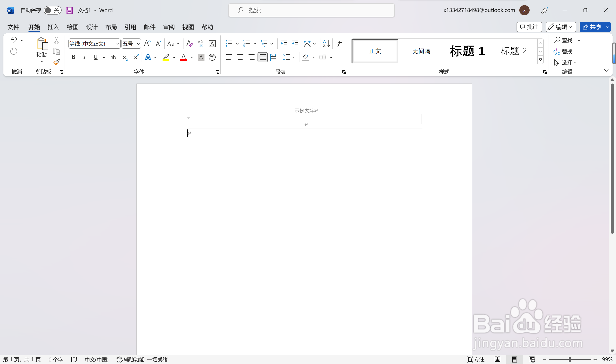Viewport: 616px width, 364px height.
Task: Open the 文件 menu
Action: click(x=13, y=27)
